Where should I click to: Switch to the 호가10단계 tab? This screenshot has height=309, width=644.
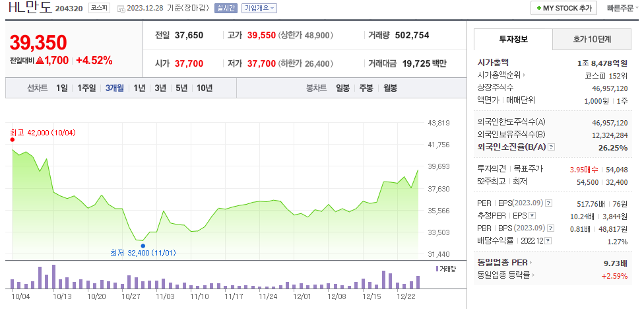point(592,40)
